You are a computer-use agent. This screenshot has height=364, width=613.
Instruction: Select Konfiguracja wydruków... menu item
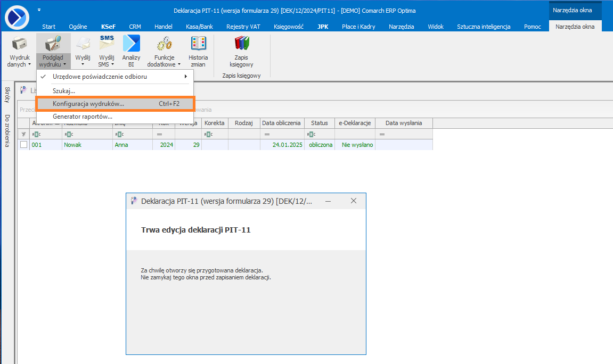115,104
